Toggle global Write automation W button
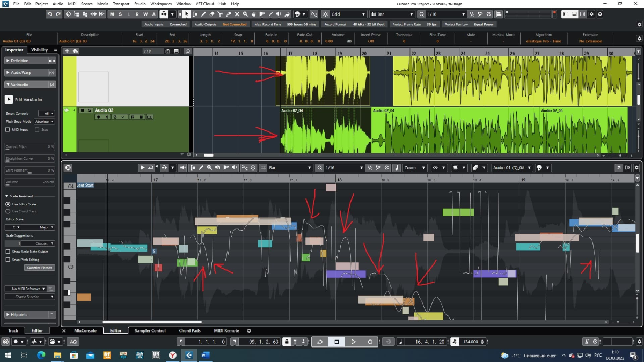The height and width of the screenshot is (362, 644). 146,14
